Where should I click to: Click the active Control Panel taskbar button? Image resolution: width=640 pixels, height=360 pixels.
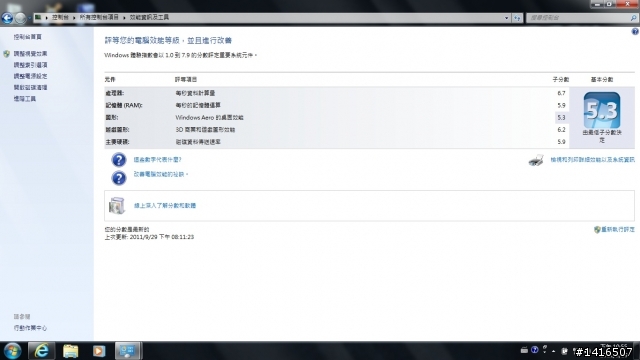[x=128, y=351]
